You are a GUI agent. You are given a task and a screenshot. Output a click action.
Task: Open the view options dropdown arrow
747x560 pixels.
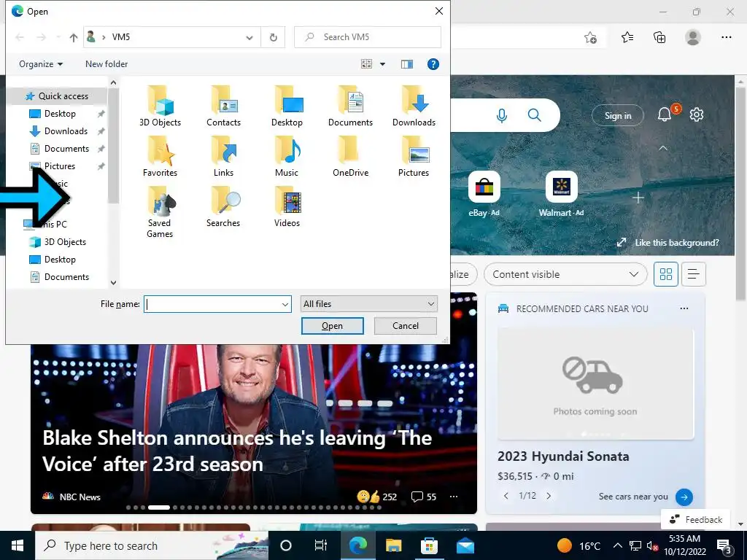tap(382, 64)
